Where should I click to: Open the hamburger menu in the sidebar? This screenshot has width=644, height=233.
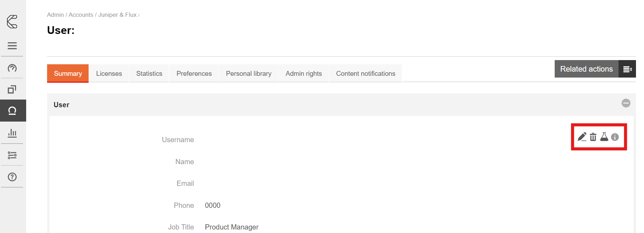pyautogui.click(x=12, y=46)
